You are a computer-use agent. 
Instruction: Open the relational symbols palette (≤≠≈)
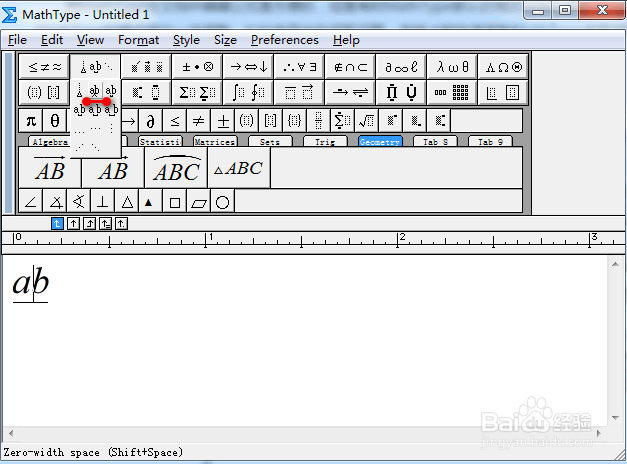tap(45, 67)
